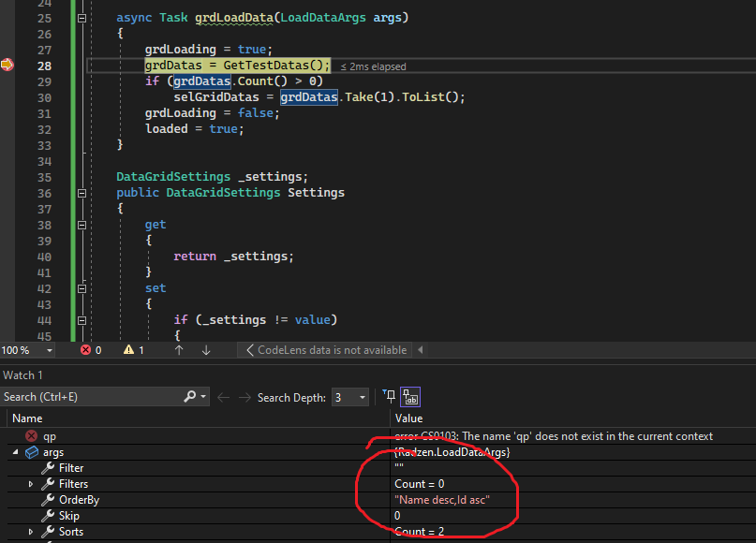Viewport: 756px width, 543px height.
Task: Select the CS0103 error message value
Action: pyautogui.click(x=554, y=436)
